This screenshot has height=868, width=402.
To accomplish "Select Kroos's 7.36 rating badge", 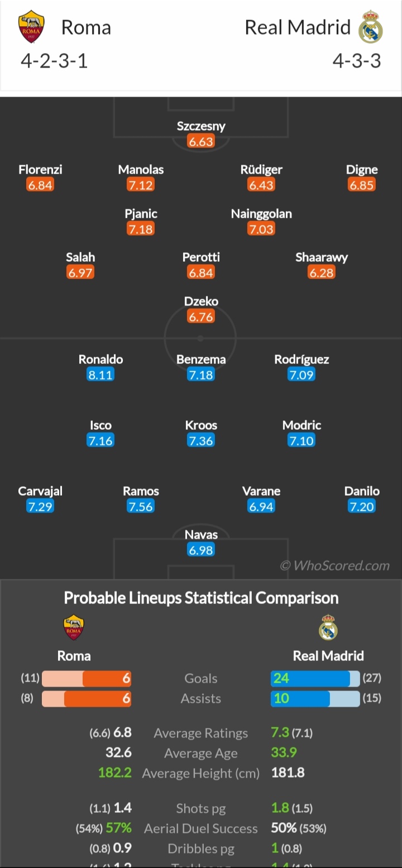I will pos(201,440).
